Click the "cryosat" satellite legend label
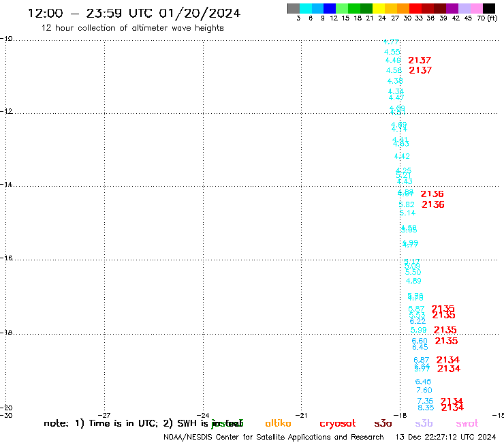This screenshot has width=504, height=443. [338, 424]
